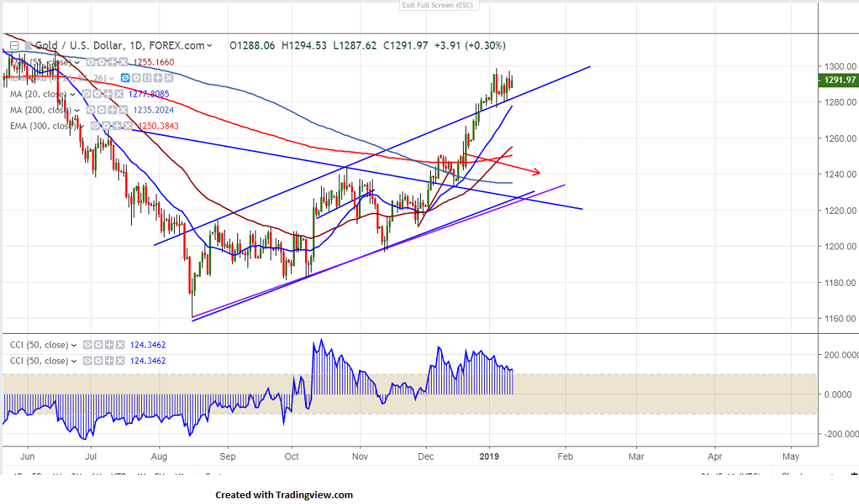The width and height of the screenshot is (859, 504).
Task: Hide the MA (20, close) line via eye icon
Action: pos(86,94)
